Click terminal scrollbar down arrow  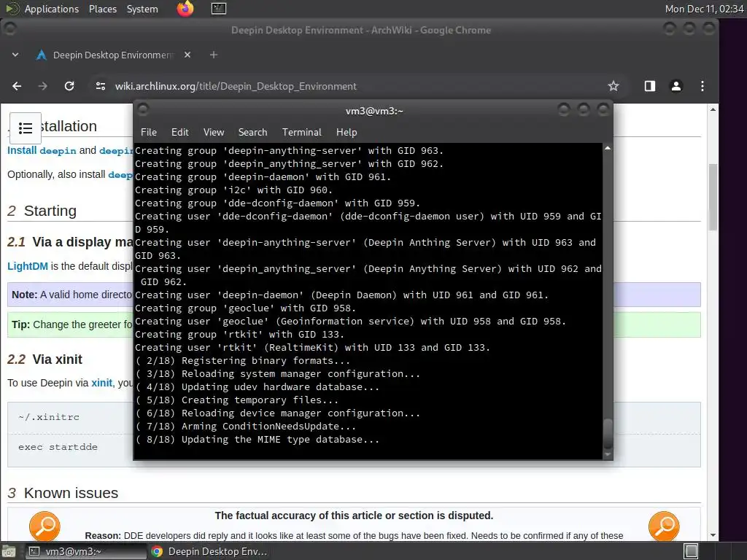tap(608, 454)
